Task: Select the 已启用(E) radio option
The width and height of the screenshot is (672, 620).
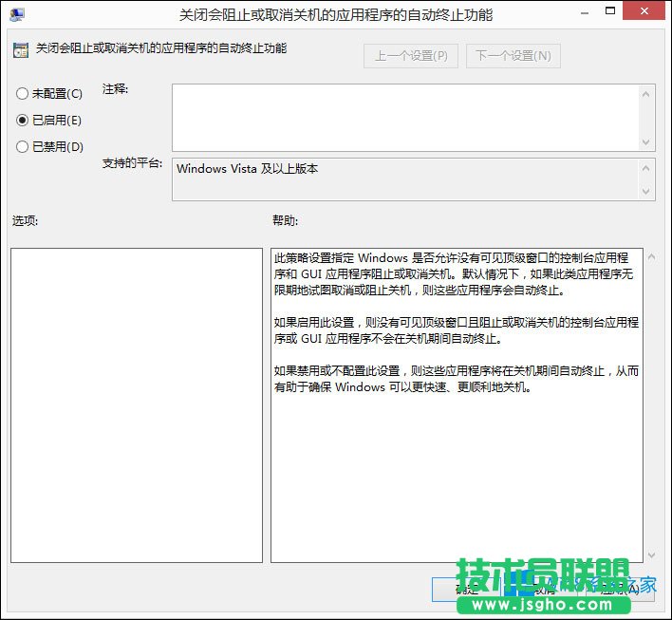Action: click(x=23, y=121)
